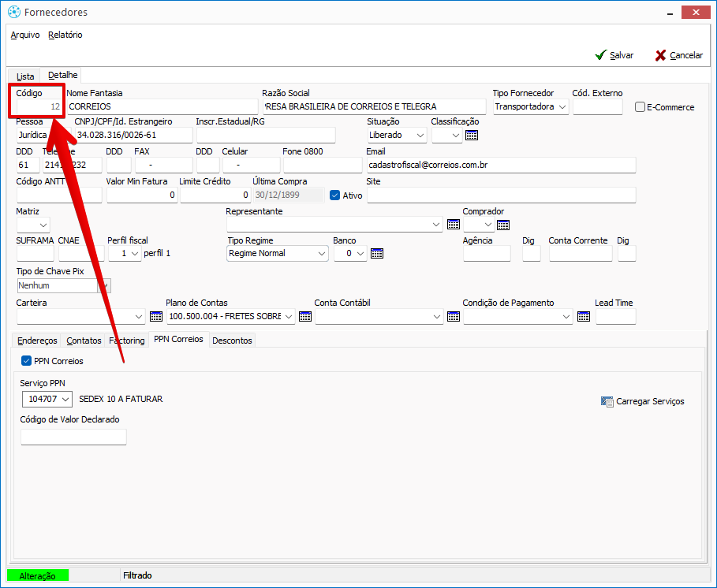Click the Agência input field

tap(487, 254)
